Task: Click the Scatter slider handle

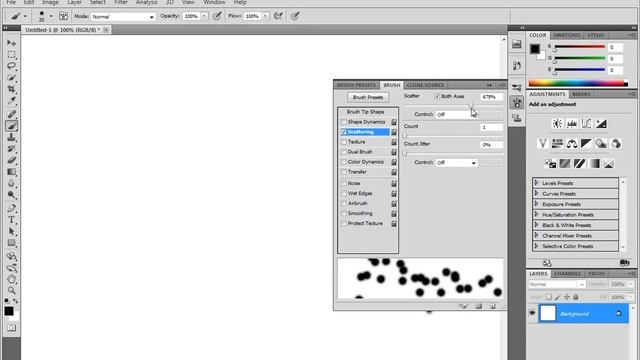Action: click(471, 106)
